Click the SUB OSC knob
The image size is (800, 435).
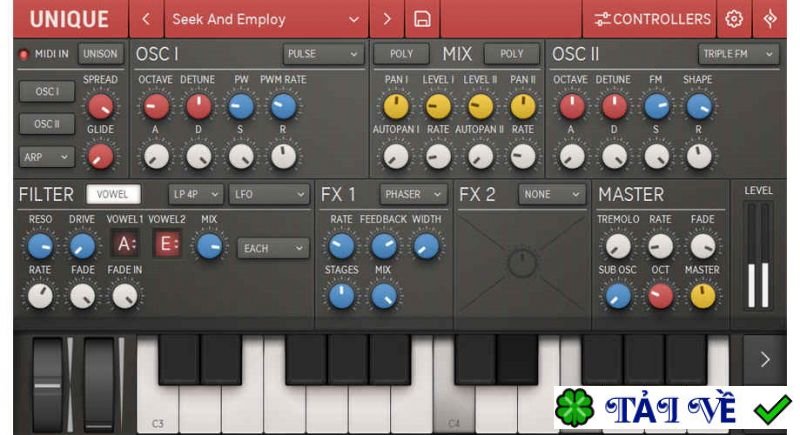(x=618, y=296)
